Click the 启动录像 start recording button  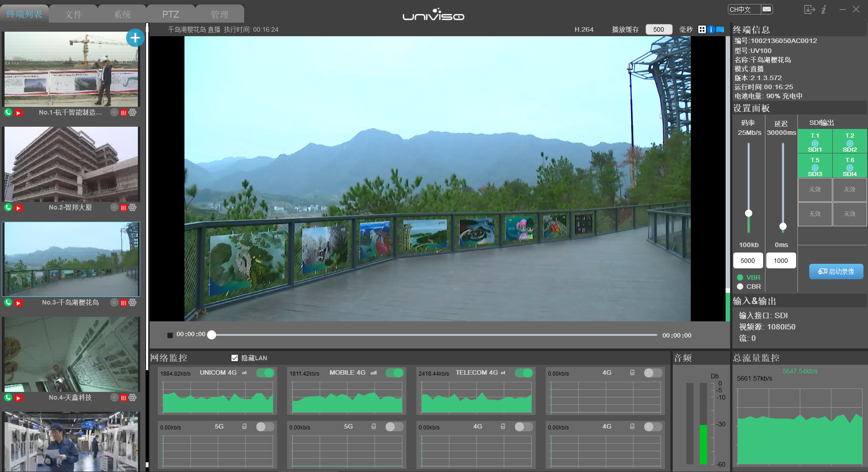(x=836, y=272)
